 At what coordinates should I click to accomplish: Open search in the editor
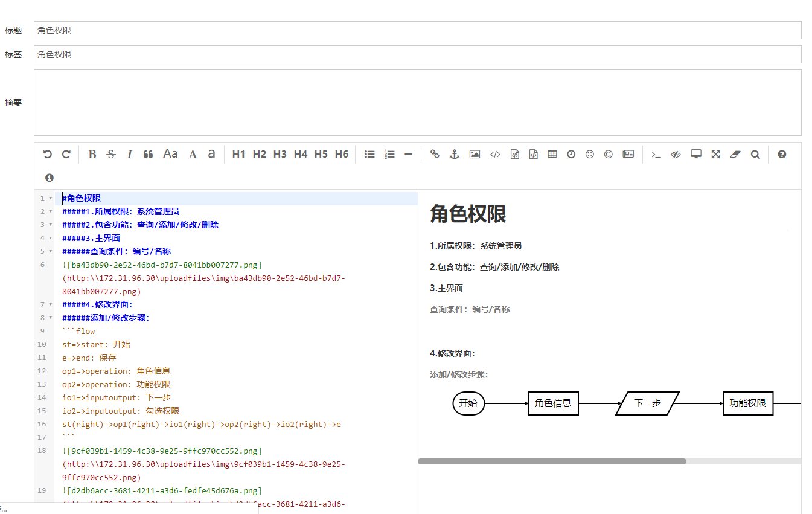[x=755, y=155]
